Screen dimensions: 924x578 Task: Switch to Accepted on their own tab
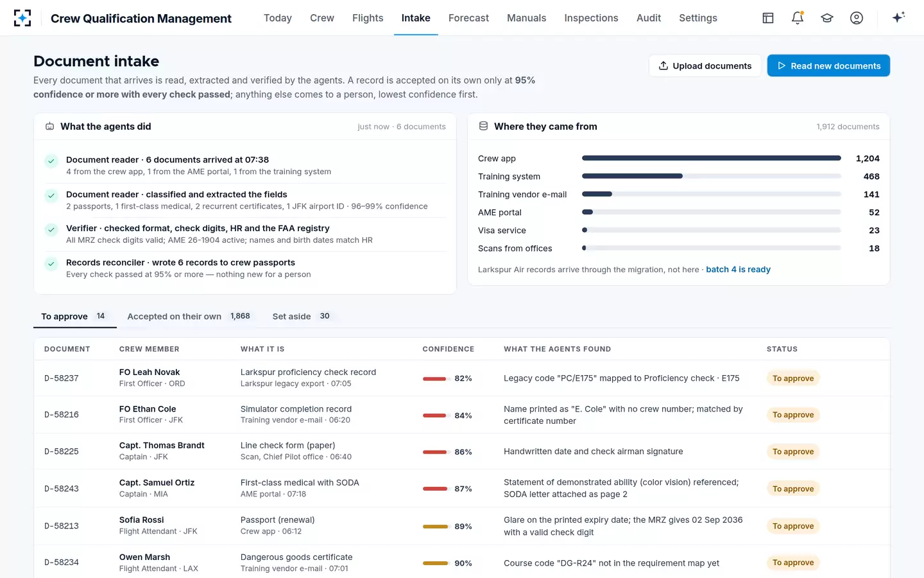pos(189,316)
